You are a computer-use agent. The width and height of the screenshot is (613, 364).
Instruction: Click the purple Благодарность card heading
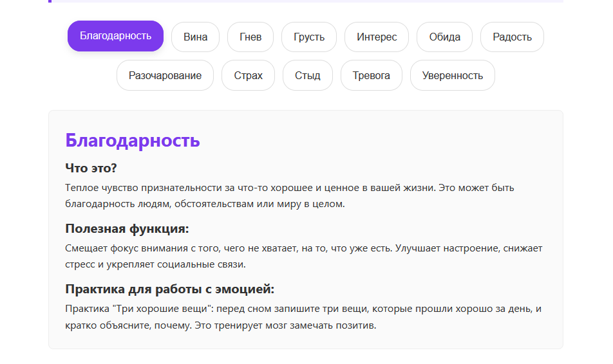(133, 140)
